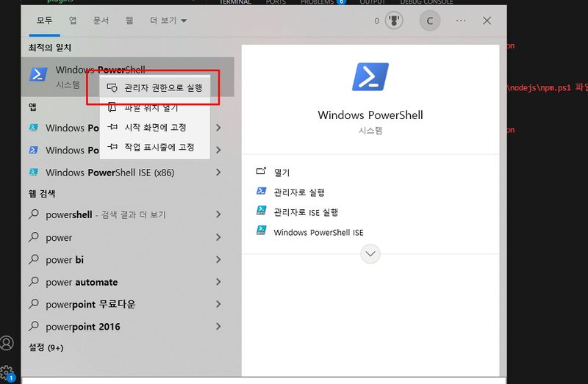This screenshot has width=588, height=384.
Task: Open the 웹 search tab
Action: [x=129, y=21]
